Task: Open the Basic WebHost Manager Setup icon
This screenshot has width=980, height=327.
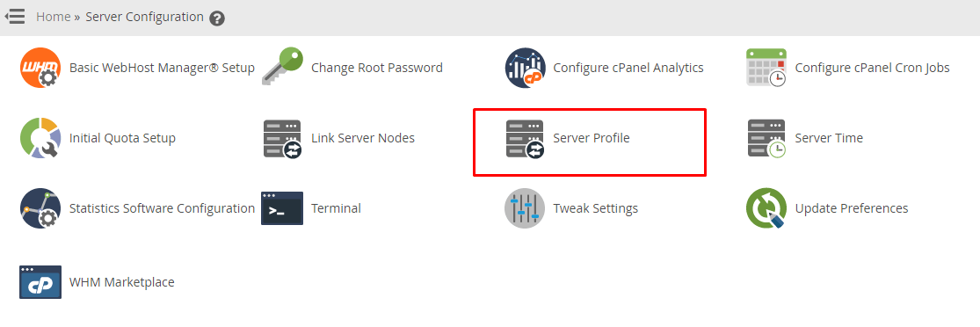Action: click(40, 68)
